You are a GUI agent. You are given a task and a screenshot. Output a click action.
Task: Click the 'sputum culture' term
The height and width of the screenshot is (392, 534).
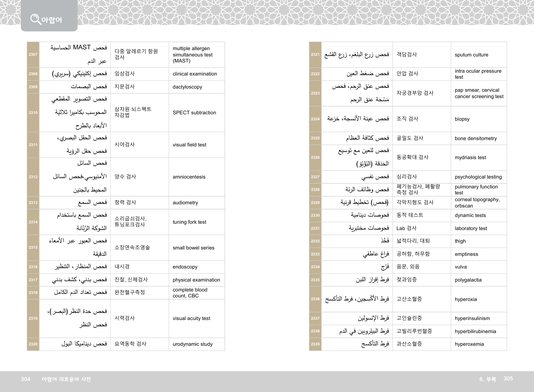(x=471, y=55)
